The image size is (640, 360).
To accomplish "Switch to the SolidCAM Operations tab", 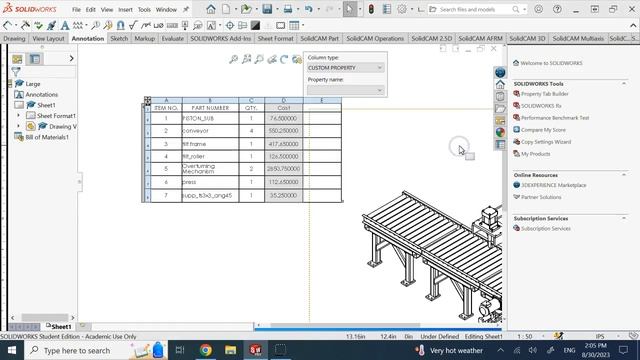I will pos(375,38).
